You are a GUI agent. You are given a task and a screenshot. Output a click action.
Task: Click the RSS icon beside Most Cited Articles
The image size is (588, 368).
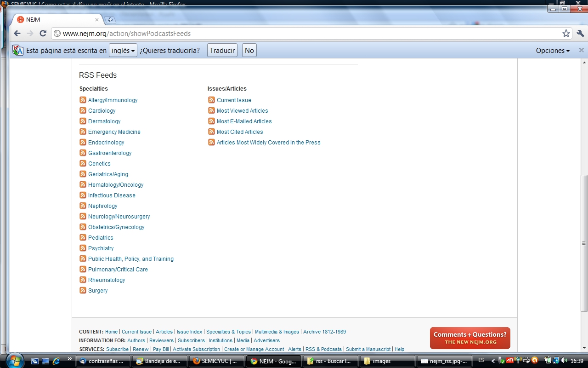click(211, 132)
